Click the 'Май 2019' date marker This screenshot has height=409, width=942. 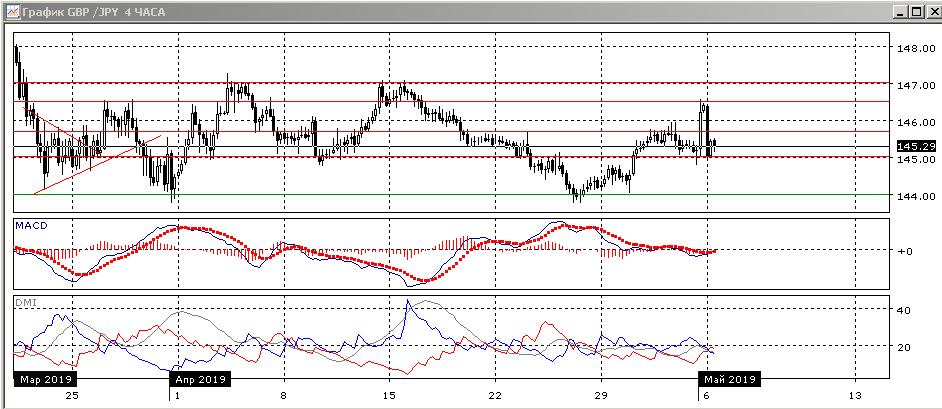tap(727, 380)
